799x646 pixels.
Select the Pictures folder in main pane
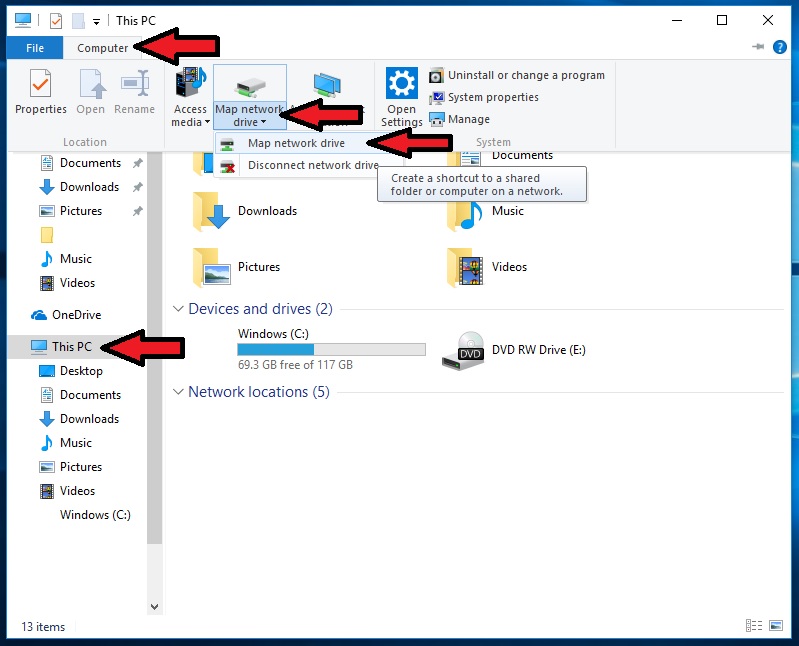[x=236, y=267]
